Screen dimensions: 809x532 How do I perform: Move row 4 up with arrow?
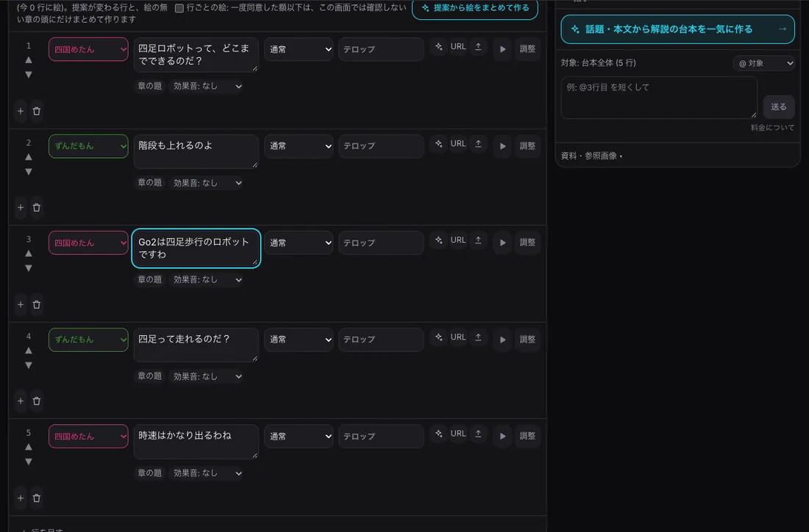[x=29, y=351]
